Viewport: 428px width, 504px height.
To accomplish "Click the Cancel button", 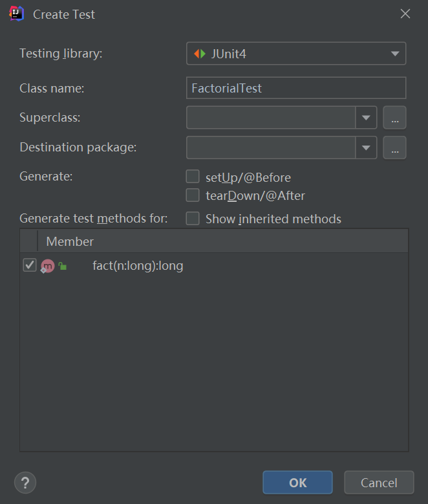I will 379,483.
